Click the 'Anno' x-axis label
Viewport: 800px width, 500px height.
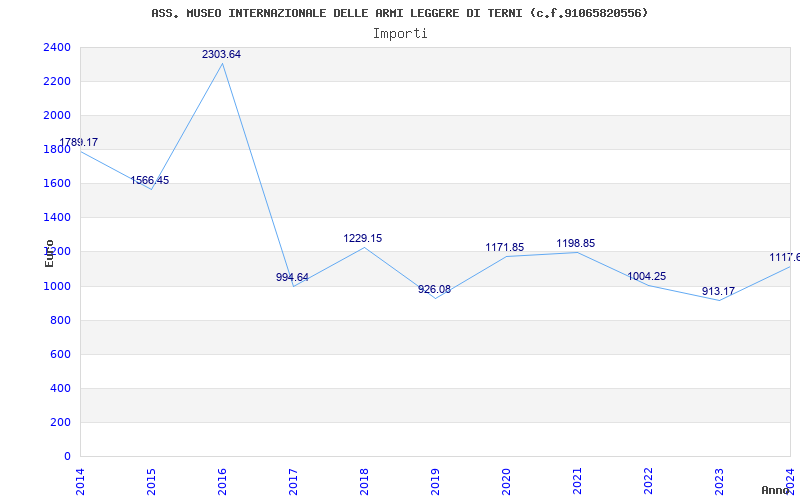(775, 490)
